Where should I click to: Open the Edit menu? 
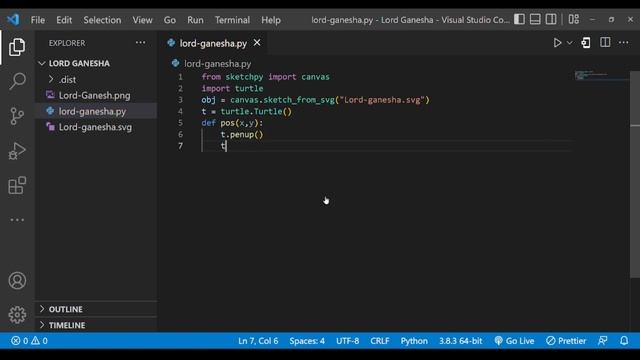64,20
